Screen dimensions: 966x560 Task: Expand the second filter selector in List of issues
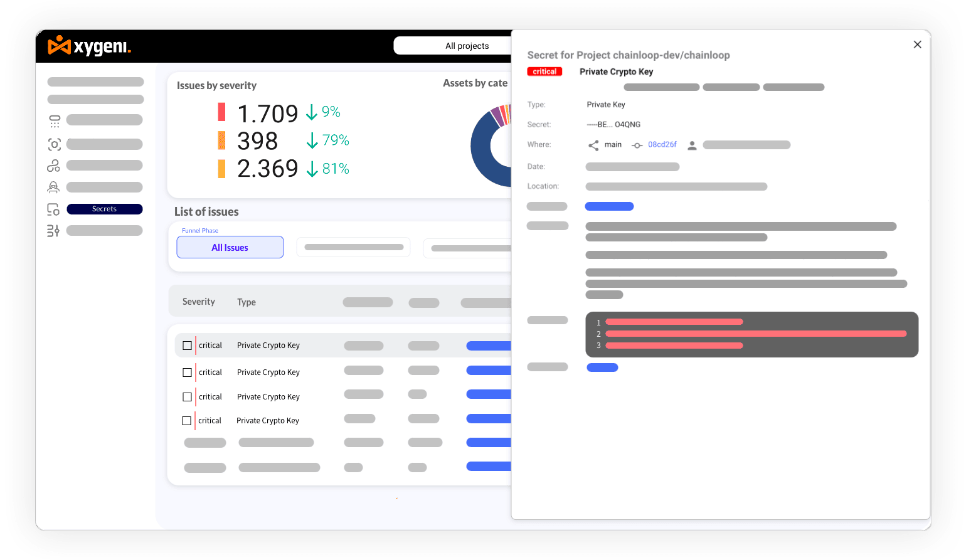(x=469, y=248)
